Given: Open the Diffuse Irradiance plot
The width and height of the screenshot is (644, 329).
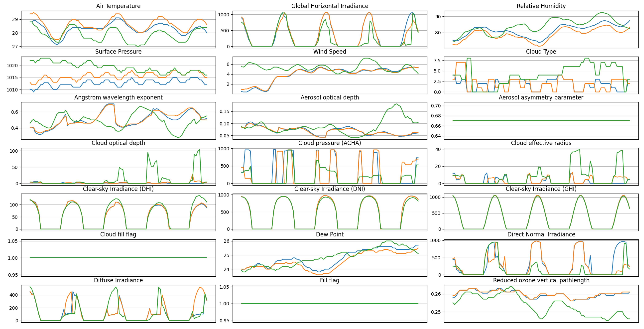Looking at the screenshot, I should click(118, 304).
